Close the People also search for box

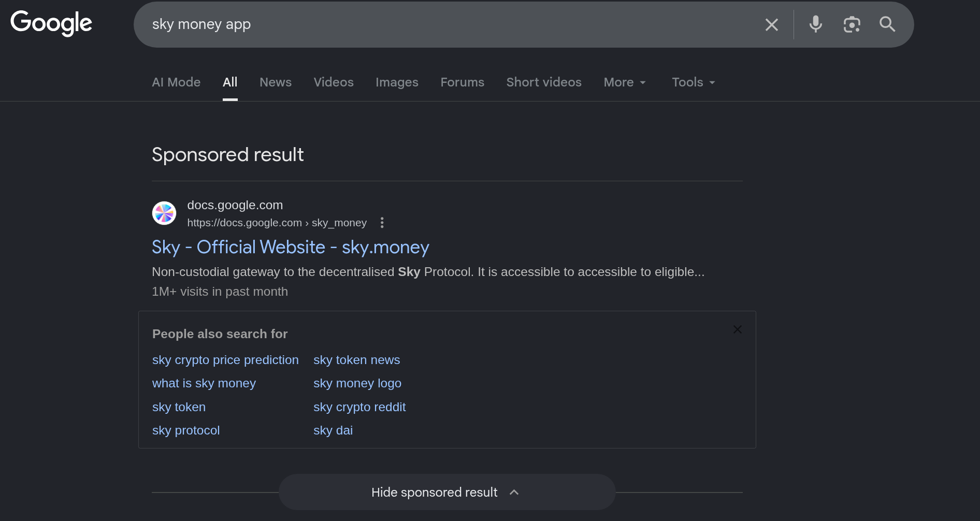(737, 329)
